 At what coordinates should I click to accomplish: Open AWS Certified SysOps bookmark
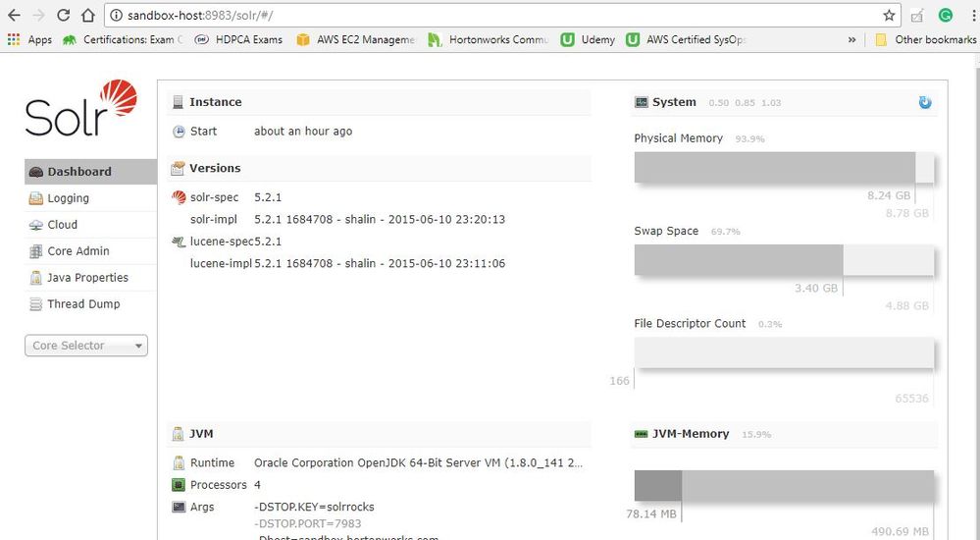point(686,39)
